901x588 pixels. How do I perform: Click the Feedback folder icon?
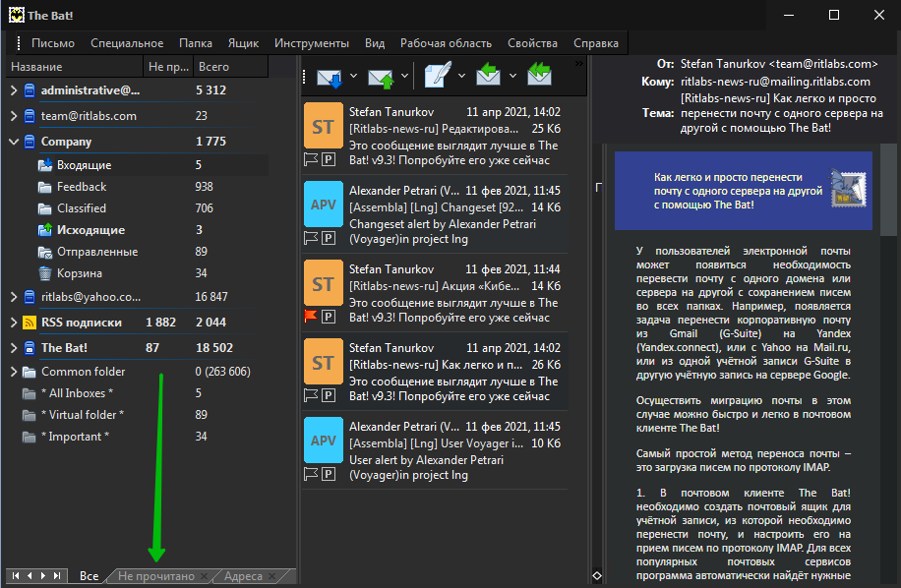[45, 187]
